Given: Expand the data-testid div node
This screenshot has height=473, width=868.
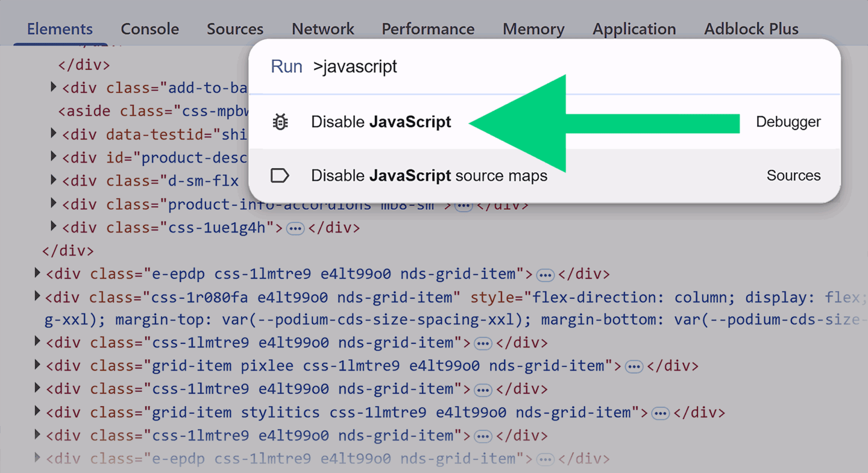Looking at the screenshot, I should [54, 133].
